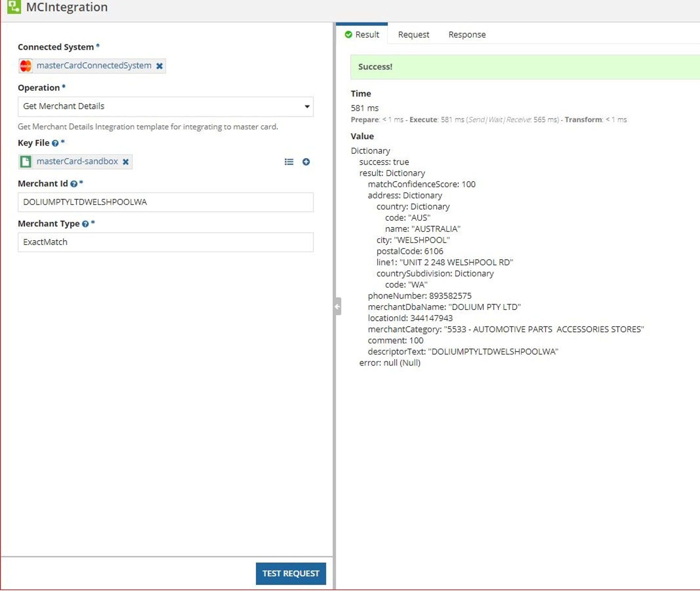The image size is (700, 592).
Task: Switch to the Response tab
Action: tap(467, 35)
